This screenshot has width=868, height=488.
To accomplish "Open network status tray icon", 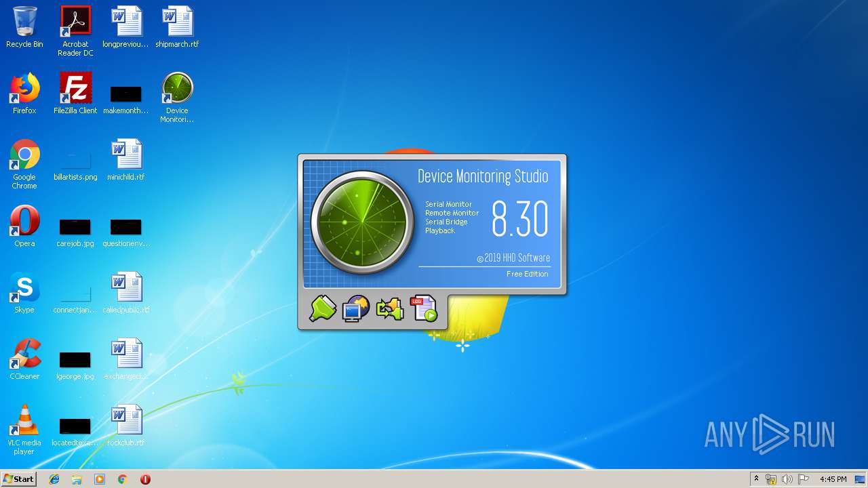I will [771, 479].
